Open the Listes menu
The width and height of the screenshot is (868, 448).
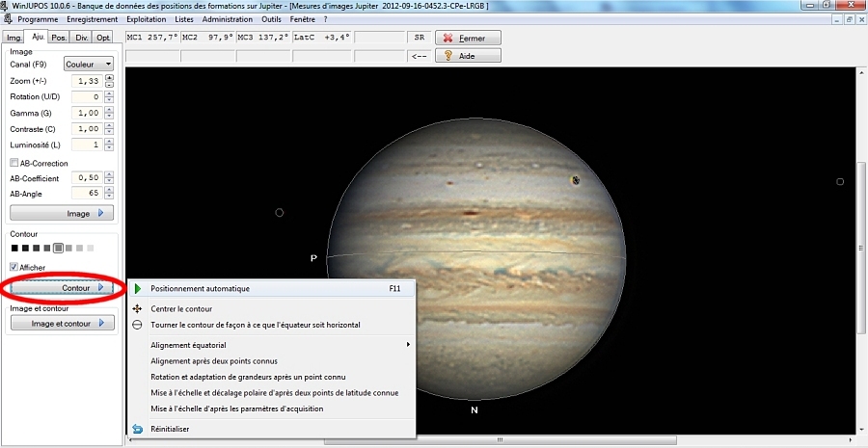coord(184,19)
